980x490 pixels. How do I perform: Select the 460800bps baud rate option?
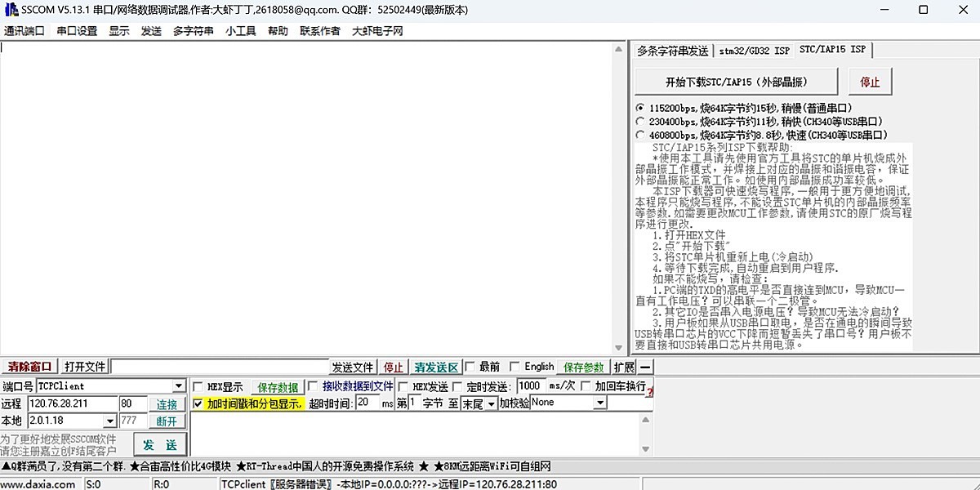[x=641, y=134]
